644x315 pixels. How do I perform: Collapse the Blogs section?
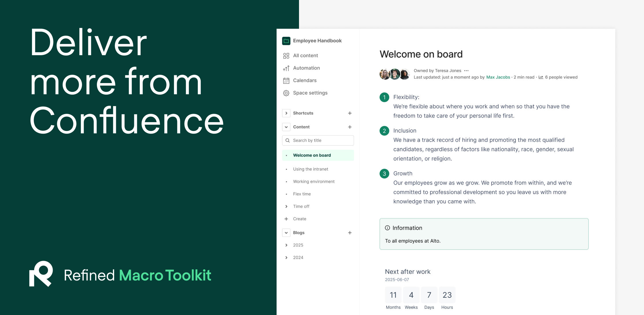point(286,233)
